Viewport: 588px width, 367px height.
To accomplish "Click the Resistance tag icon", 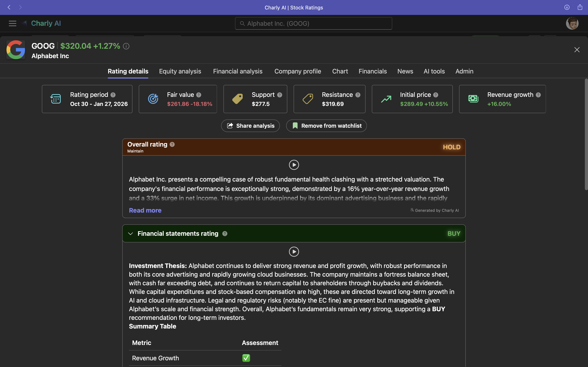I will point(308,99).
